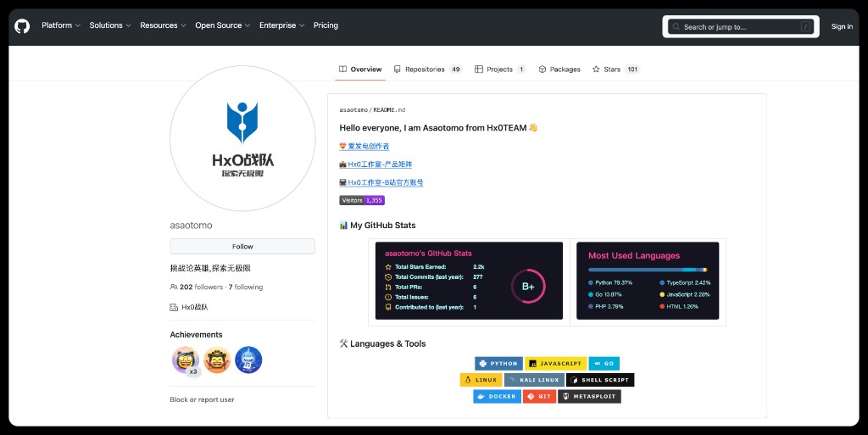868x435 pixels.
Task: Click the Sign in link
Action: pos(842,26)
